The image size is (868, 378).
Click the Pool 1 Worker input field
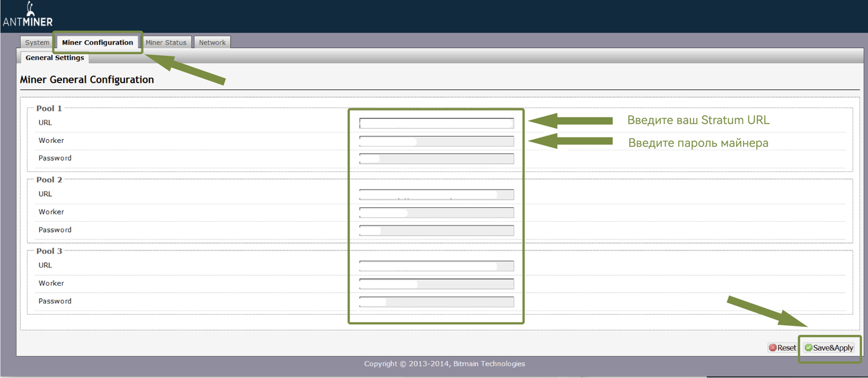point(437,142)
